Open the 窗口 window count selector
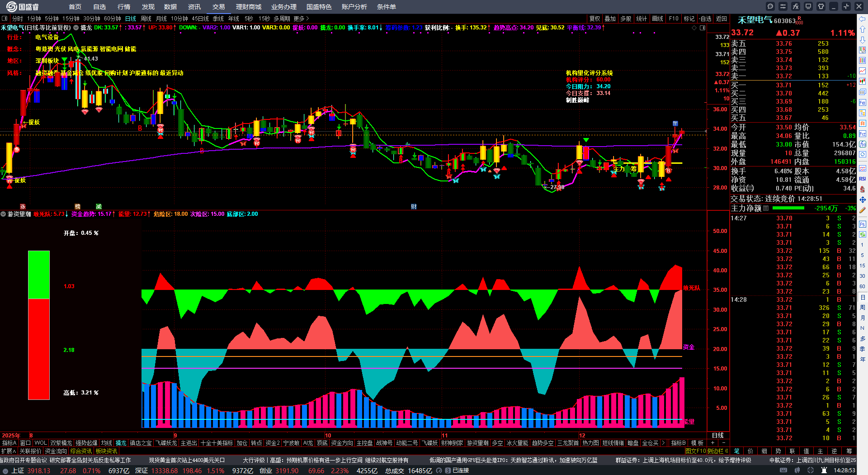868x475 pixels. click(25, 443)
